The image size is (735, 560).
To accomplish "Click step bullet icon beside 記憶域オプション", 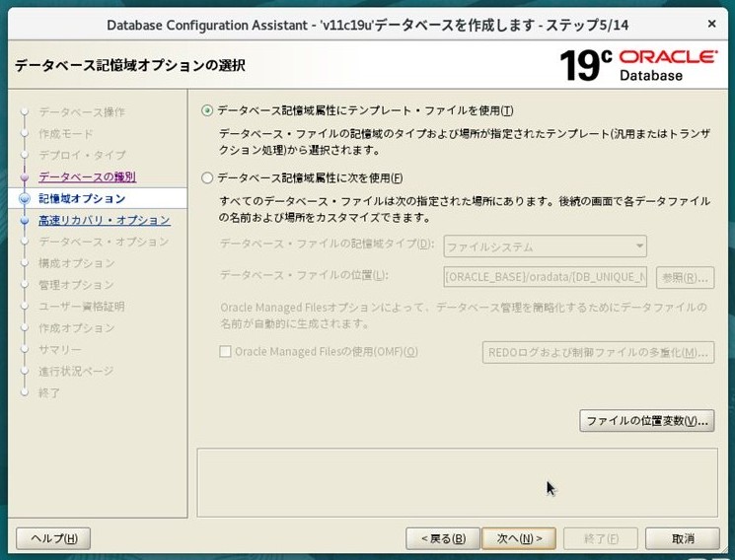I will [25, 199].
